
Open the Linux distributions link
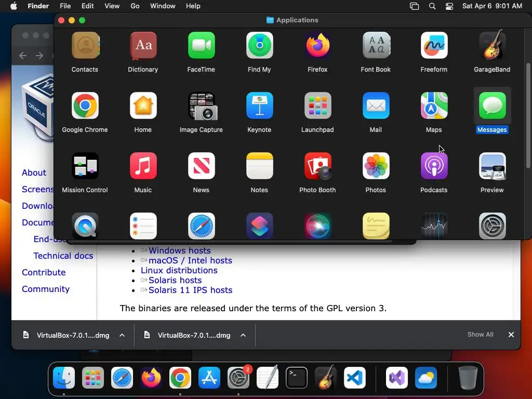(x=179, y=270)
